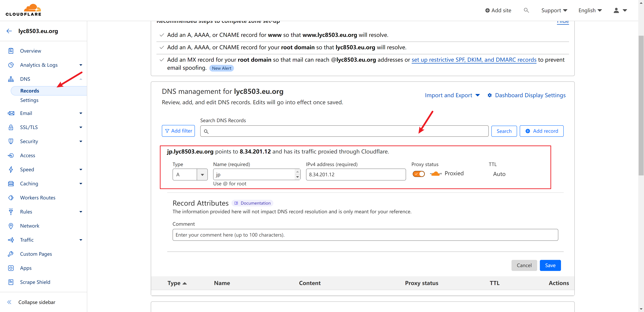This screenshot has width=644, height=312.
Task: Open the Apps page
Action: [26, 268]
